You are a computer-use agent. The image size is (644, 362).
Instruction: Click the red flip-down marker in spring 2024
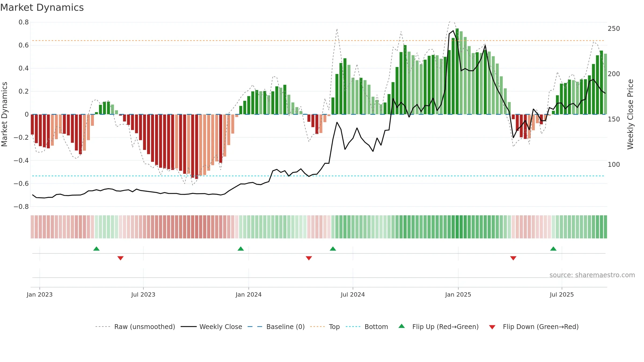[309, 258]
